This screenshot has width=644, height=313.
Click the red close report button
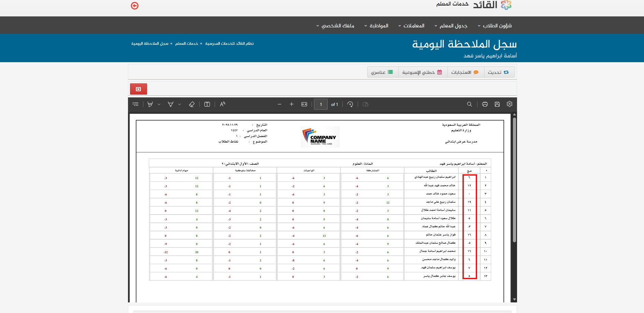pos(138,89)
